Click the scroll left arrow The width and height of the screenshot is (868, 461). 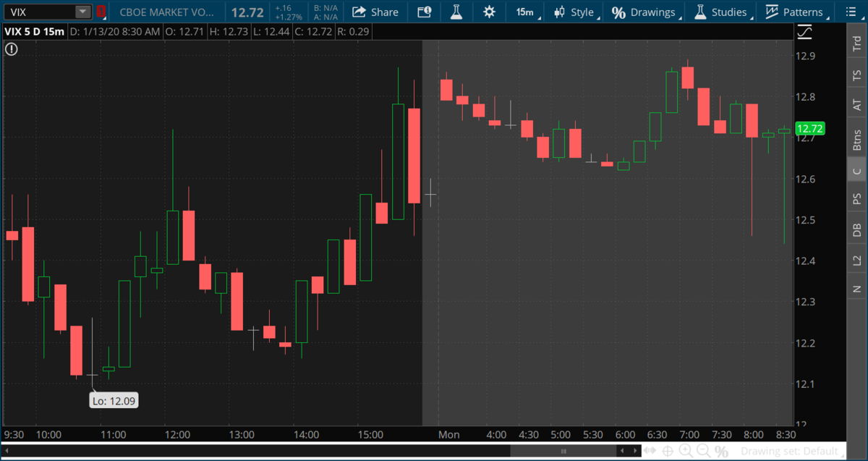(621, 451)
